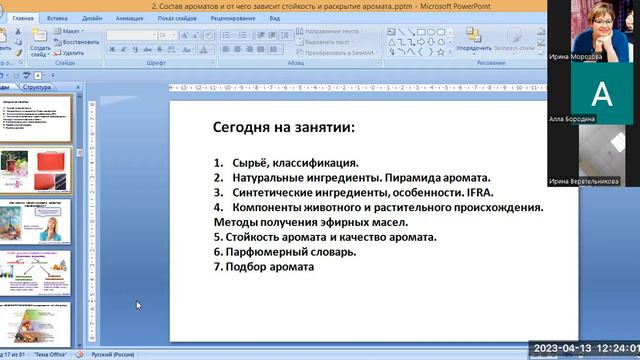Switch to the Анимация tab
This screenshot has height=360, width=640.
(129, 18)
